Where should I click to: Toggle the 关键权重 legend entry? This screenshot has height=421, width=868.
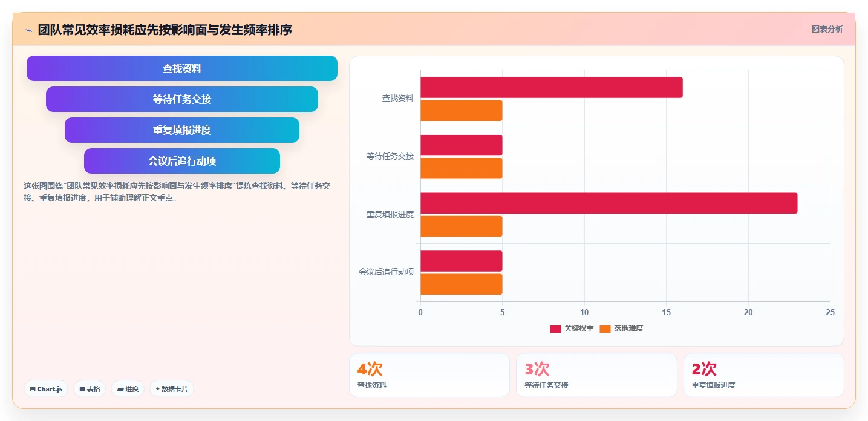coord(572,328)
